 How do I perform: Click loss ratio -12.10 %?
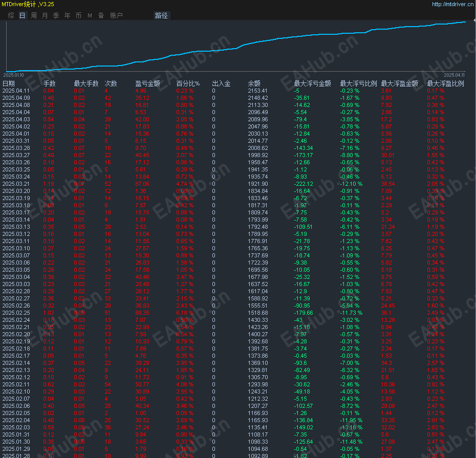[x=351, y=184]
